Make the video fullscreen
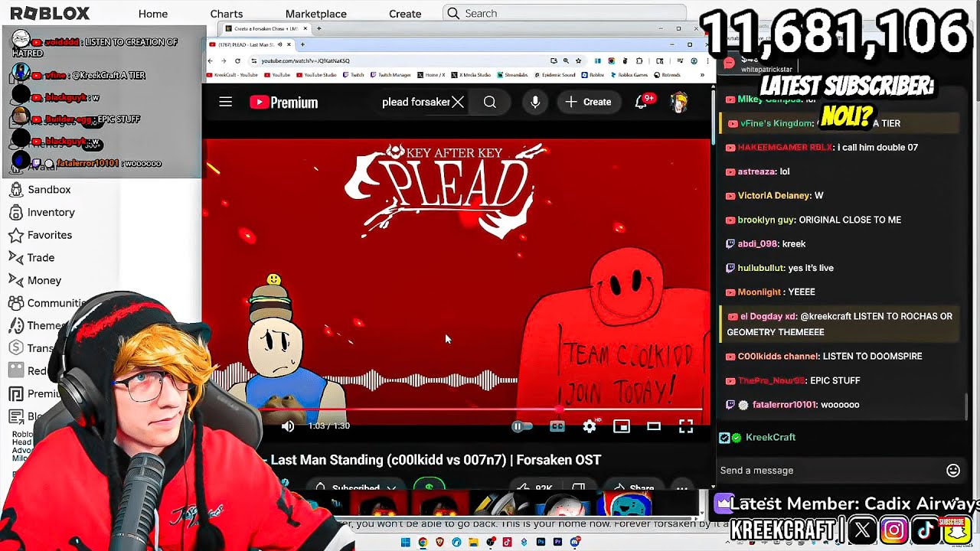Screen dimensions: 980x551 (686, 426)
